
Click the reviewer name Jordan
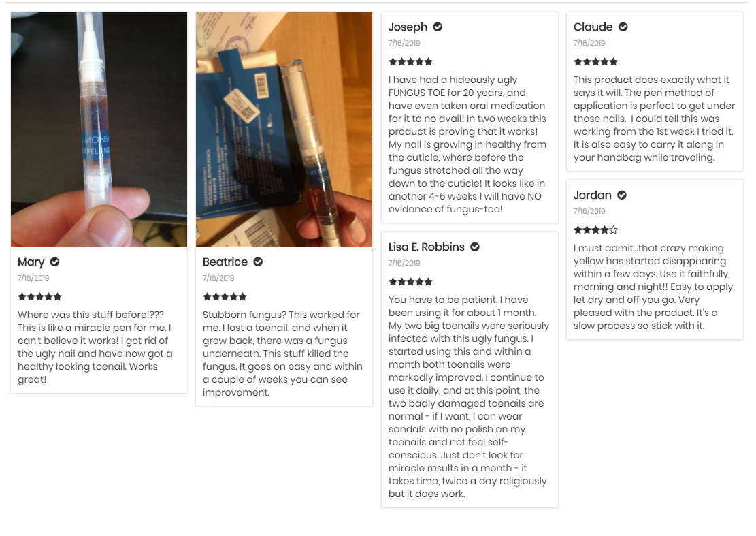click(x=592, y=195)
